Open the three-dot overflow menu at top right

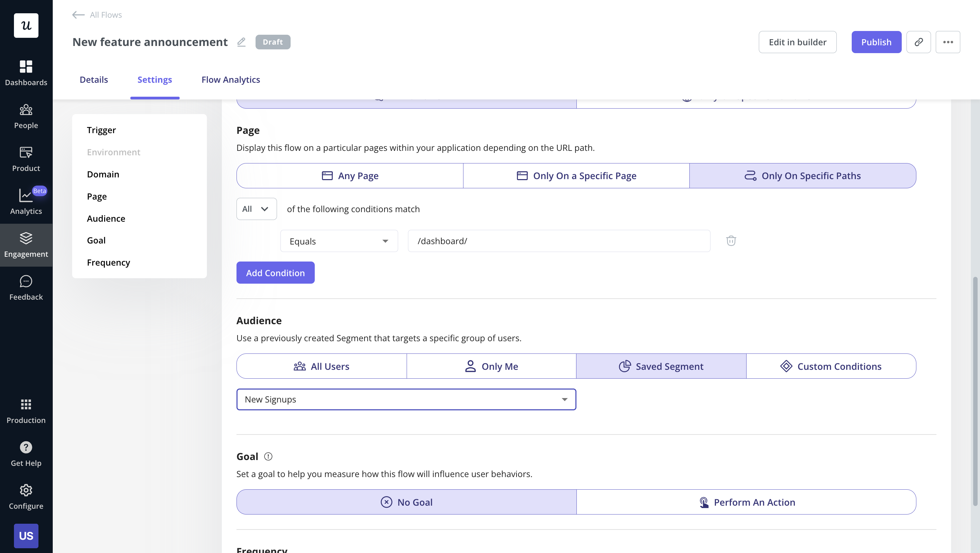point(948,42)
